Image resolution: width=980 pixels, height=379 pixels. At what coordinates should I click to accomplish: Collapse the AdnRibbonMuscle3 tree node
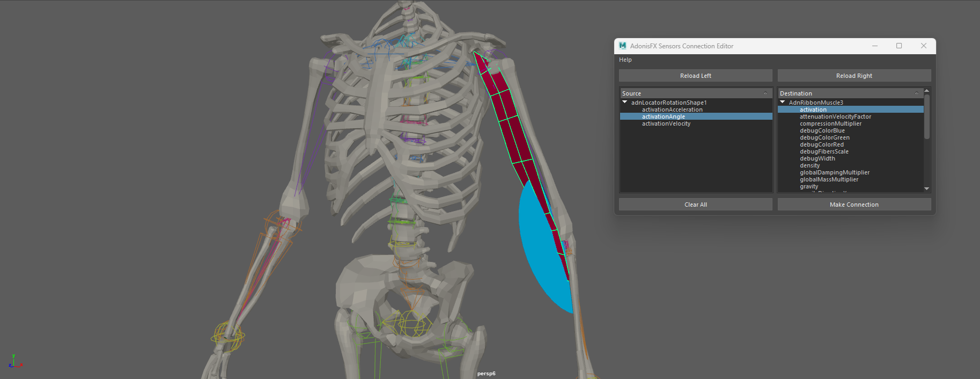coord(783,102)
